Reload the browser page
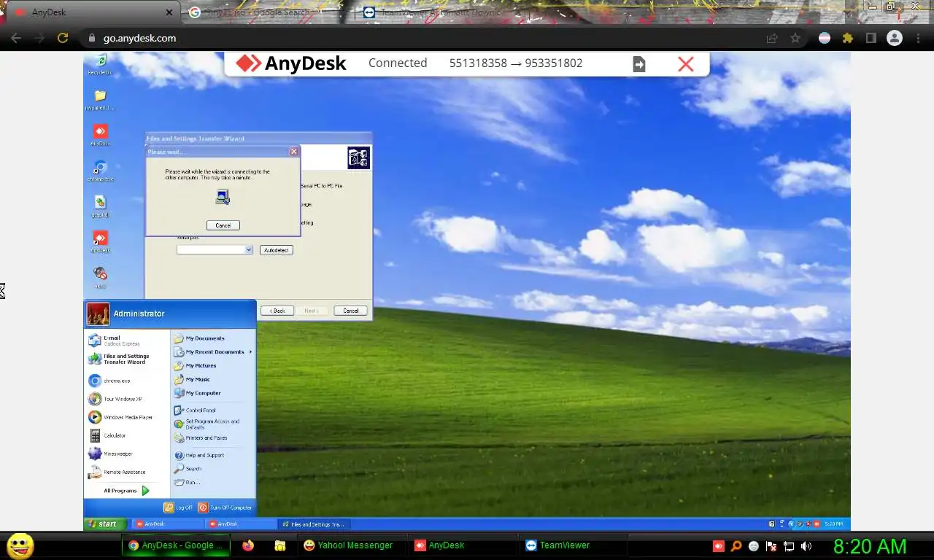934x560 pixels. [x=63, y=38]
